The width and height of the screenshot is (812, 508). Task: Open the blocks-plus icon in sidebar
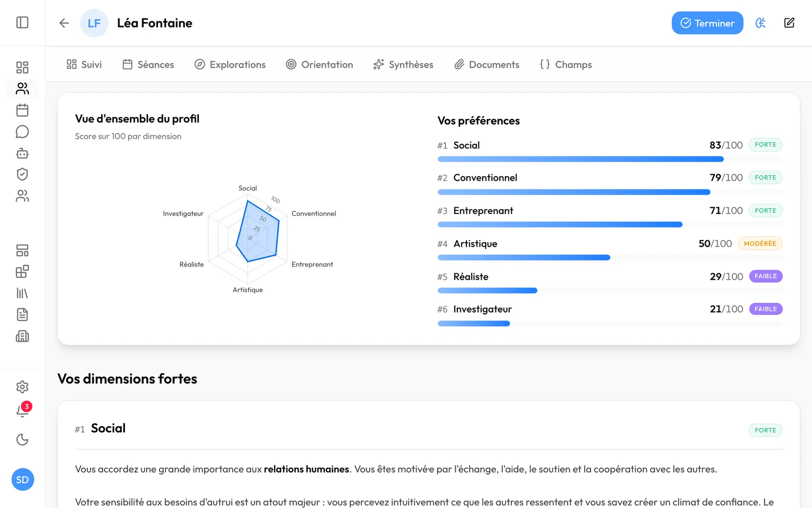[22, 272]
